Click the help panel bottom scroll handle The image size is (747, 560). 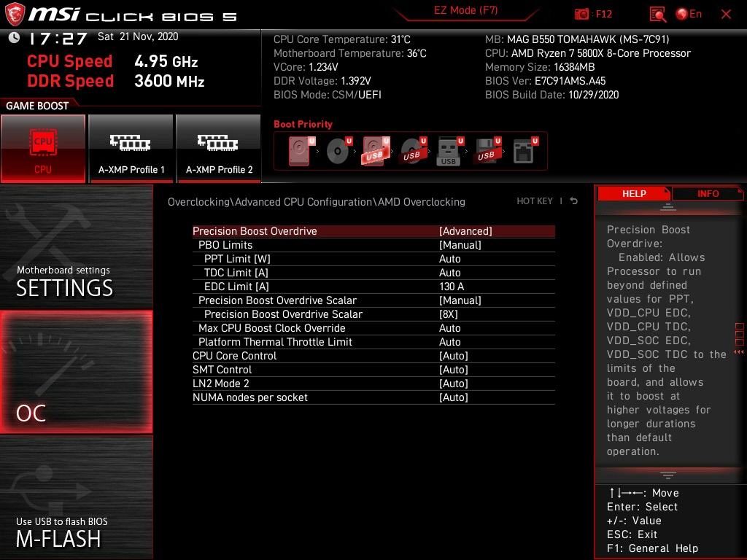(668, 475)
